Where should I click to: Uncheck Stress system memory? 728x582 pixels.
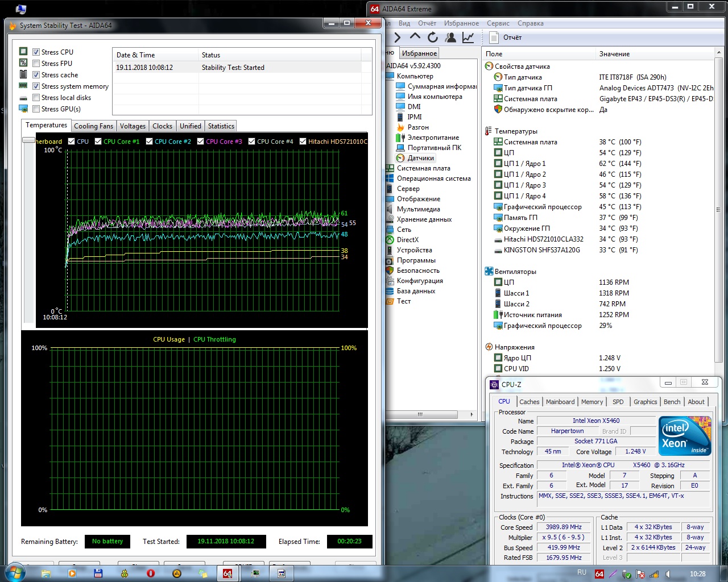coord(36,86)
